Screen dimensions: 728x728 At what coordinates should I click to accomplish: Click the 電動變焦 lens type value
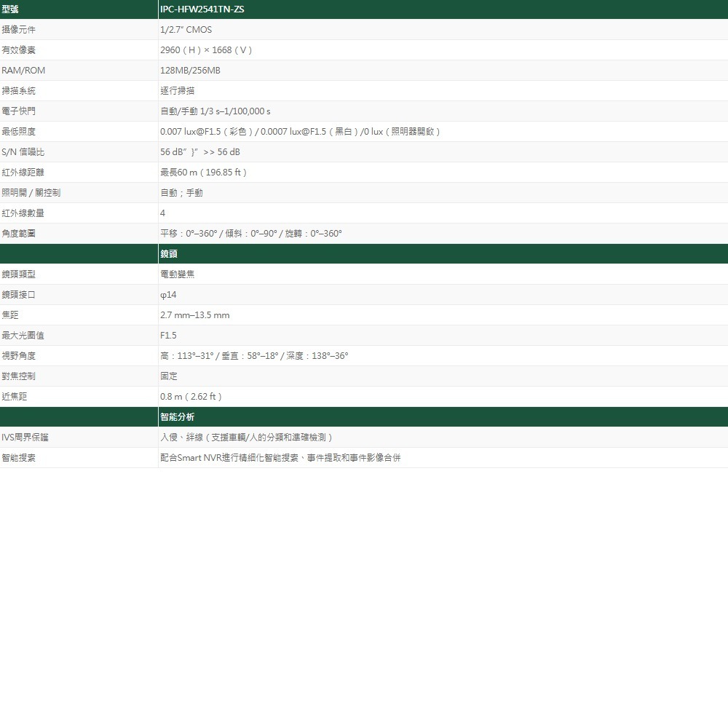pos(178,274)
